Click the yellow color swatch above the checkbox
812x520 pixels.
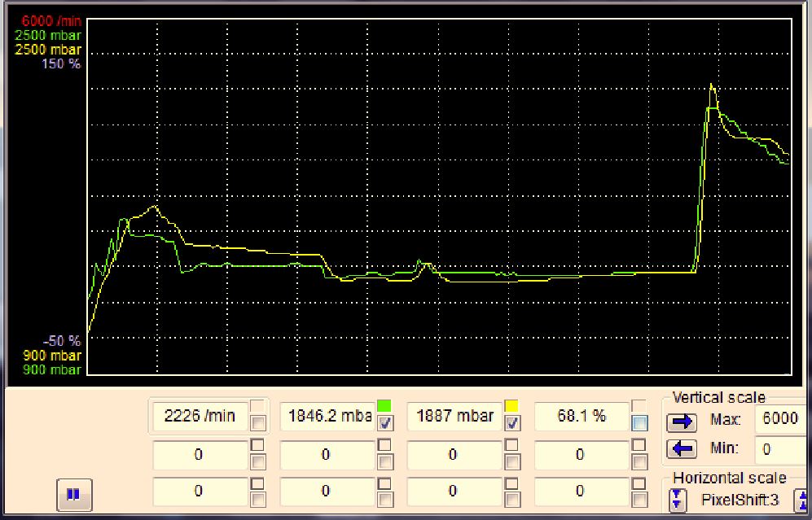click(x=511, y=406)
